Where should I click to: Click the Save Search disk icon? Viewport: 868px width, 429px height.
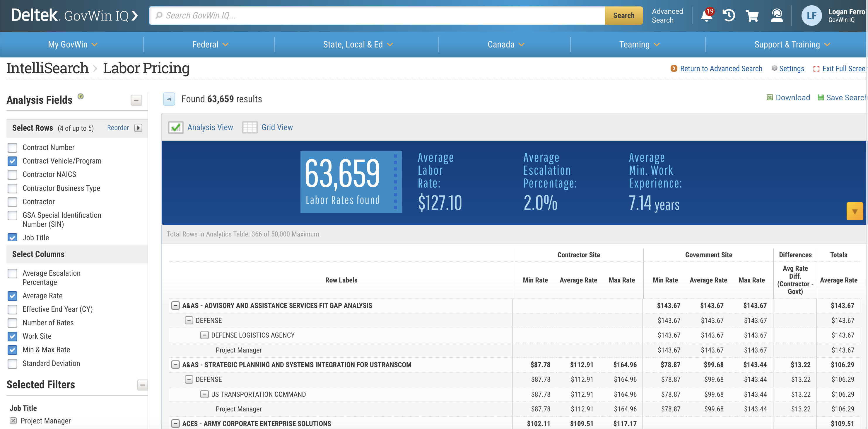pyautogui.click(x=821, y=98)
